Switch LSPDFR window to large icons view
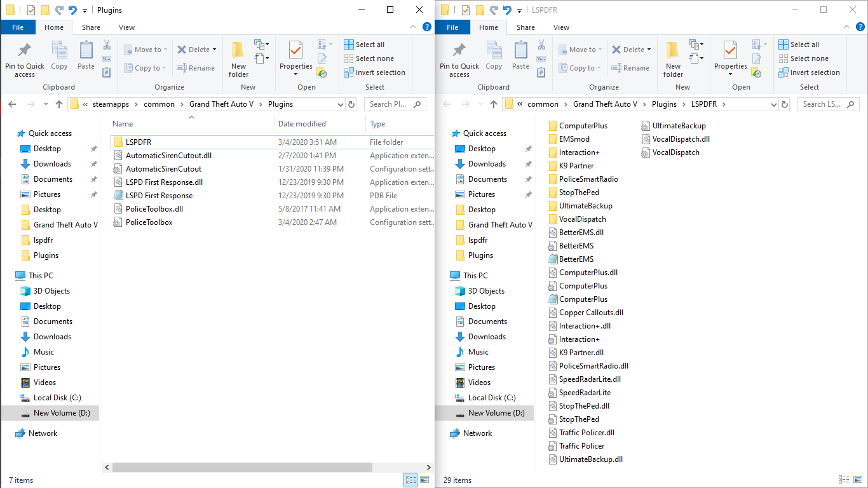The width and height of the screenshot is (868, 488). tap(858, 480)
